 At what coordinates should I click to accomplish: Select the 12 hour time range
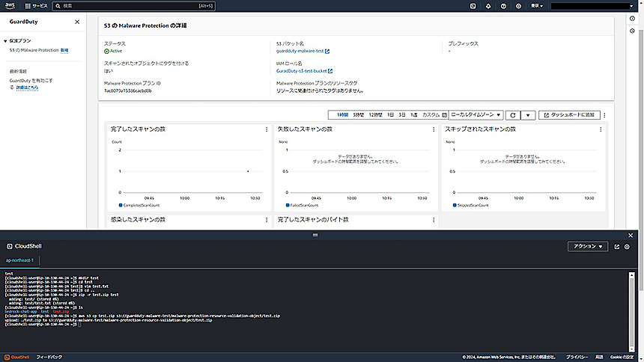click(375, 115)
